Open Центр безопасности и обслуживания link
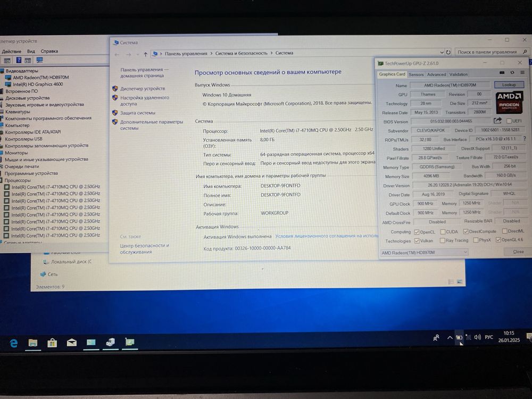 point(144,248)
